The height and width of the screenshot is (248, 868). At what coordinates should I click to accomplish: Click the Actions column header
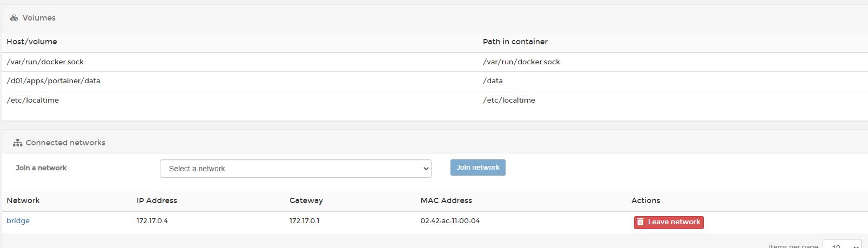645,200
